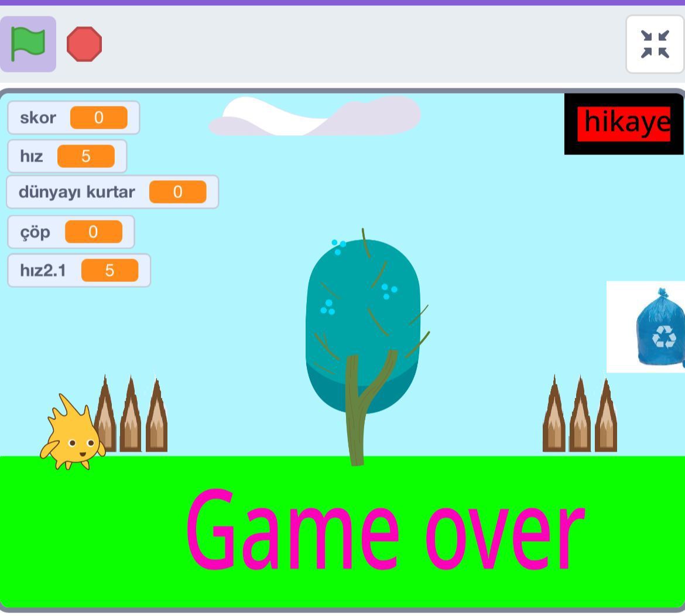Click the blue recycling trash bag
The height and width of the screenshot is (616, 685).
click(x=660, y=328)
